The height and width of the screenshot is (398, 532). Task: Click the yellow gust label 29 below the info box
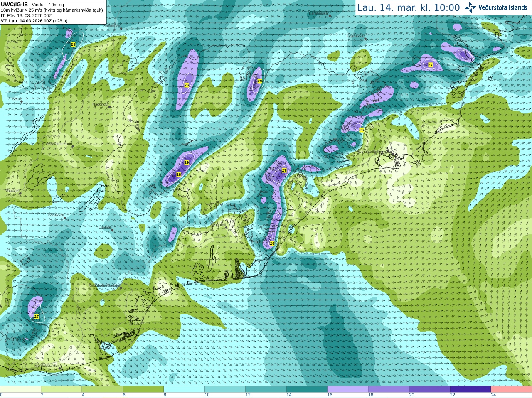73,44
